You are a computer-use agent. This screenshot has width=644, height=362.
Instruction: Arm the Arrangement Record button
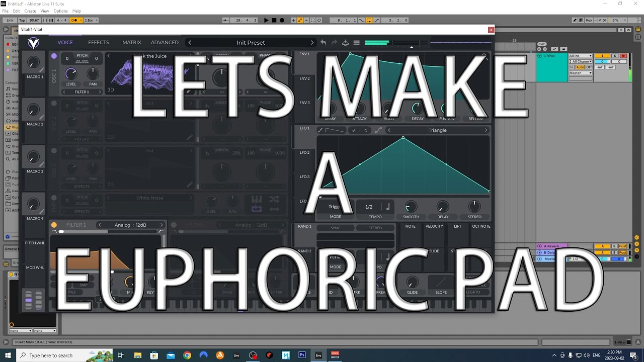[282, 20]
